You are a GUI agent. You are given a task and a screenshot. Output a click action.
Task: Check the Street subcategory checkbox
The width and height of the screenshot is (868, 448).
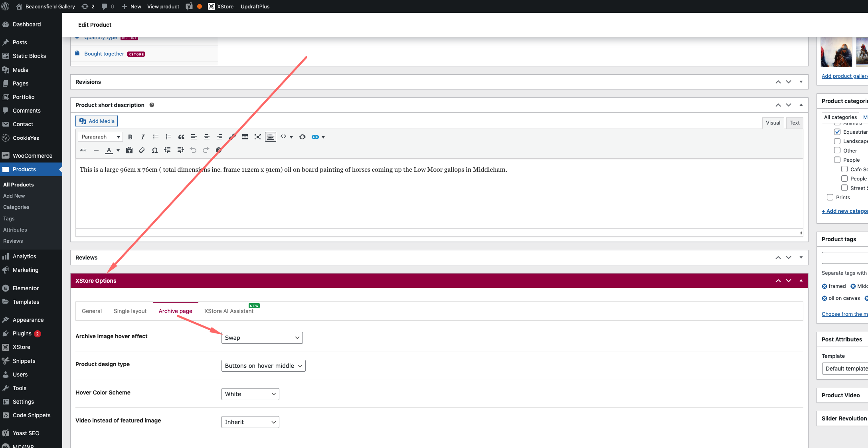coord(844,188)
